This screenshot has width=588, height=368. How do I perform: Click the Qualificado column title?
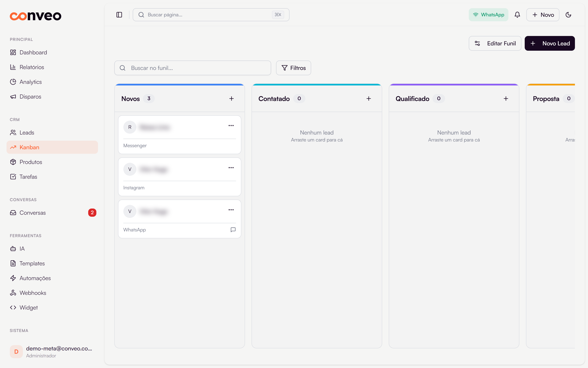[412, 99]
